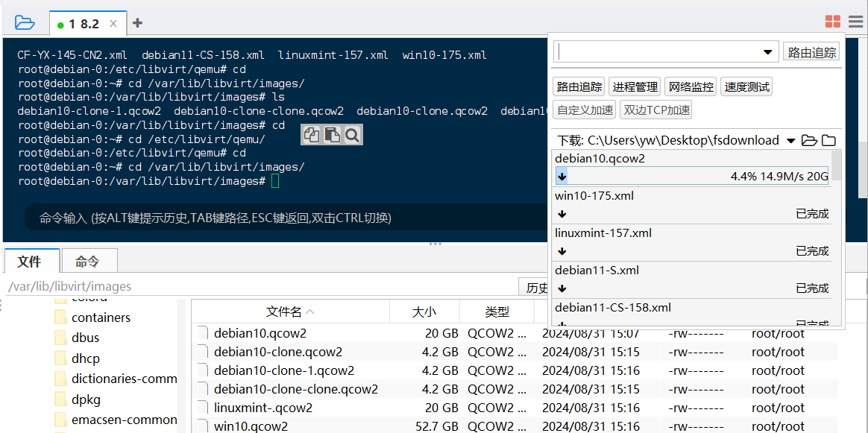Open download folder using open-folder icon
The image size is (868, 433).
809,140
